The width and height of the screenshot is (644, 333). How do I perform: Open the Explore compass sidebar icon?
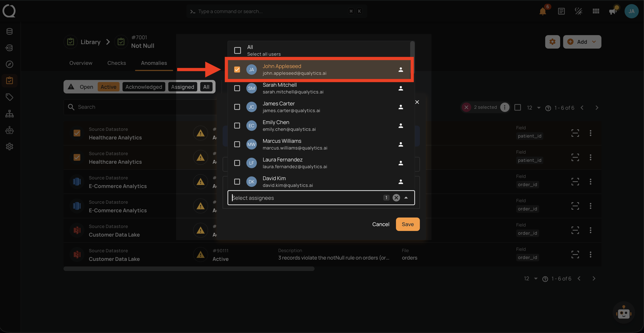click(x=10, y=64)
